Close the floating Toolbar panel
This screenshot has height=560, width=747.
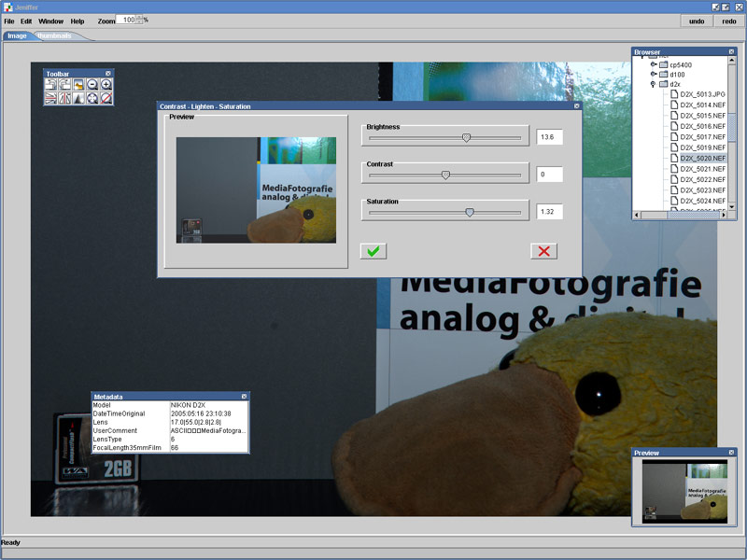[108, 74]
